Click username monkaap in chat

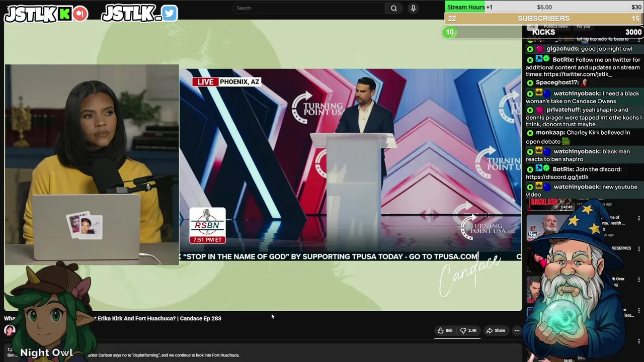tap(550, 133)
